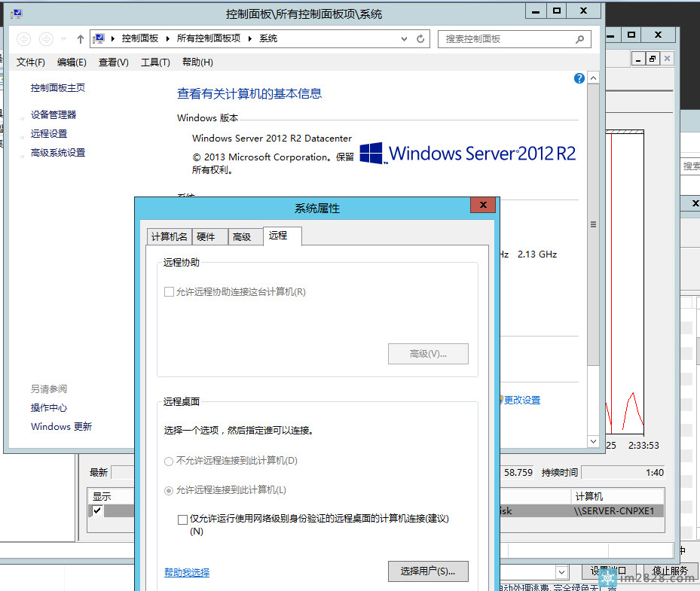Select 不允许远程连接到此计算机 radio button
The image size is (700, 591).
169,461
